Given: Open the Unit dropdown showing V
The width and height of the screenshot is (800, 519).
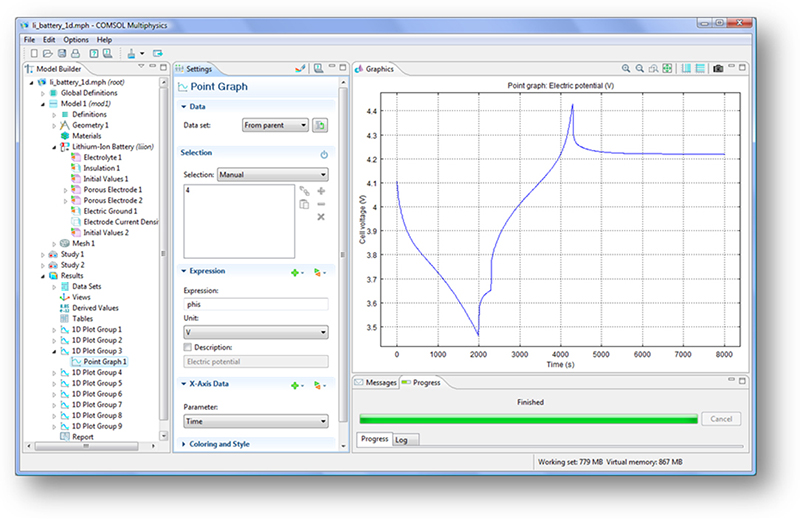Looking at the screenshot, I should 255,333.
